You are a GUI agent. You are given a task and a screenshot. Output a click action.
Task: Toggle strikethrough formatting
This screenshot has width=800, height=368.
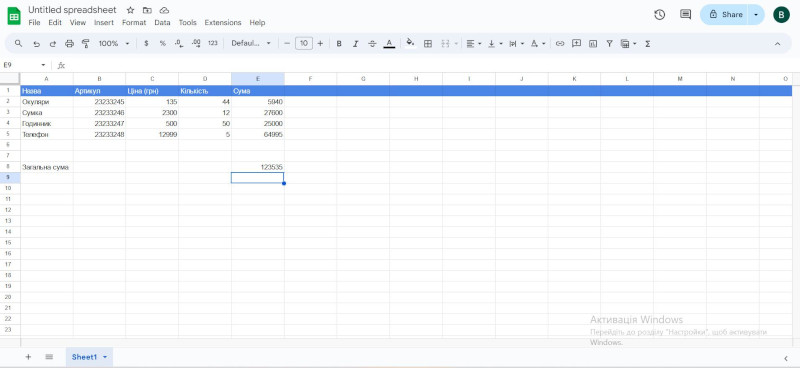(372, 44)
